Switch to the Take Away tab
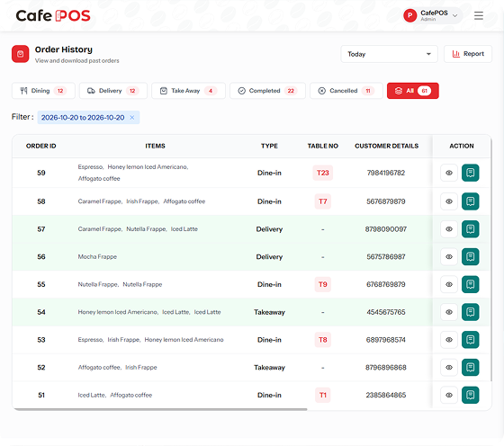504x446 pixels. tap(188, 91)
